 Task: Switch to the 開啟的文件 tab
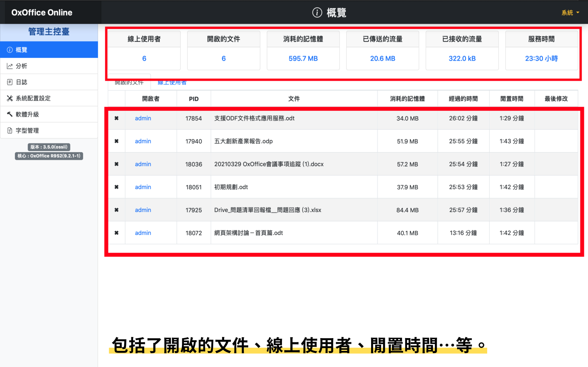129,82
